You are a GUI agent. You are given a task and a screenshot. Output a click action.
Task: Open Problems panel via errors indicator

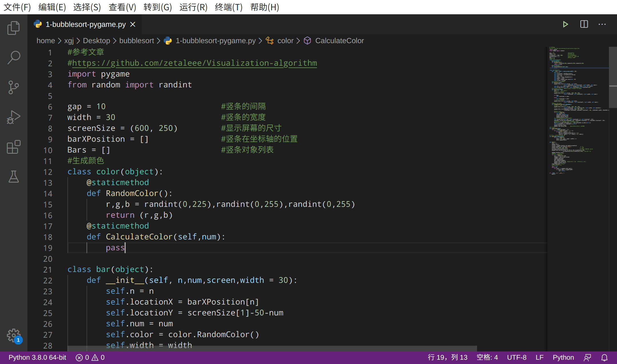point(89,357)
